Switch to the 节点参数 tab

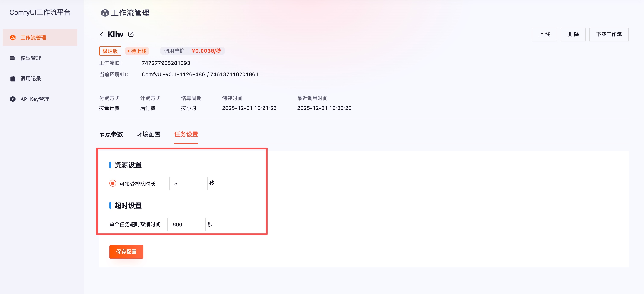pyautogui.click(x=111, y=134)
